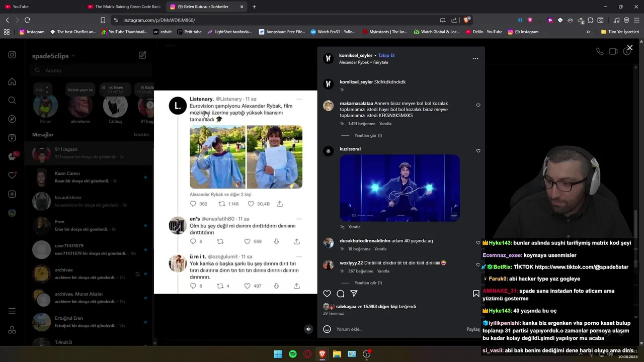
Task: Open the İstekler message requests link
Action: coord(141,135)
